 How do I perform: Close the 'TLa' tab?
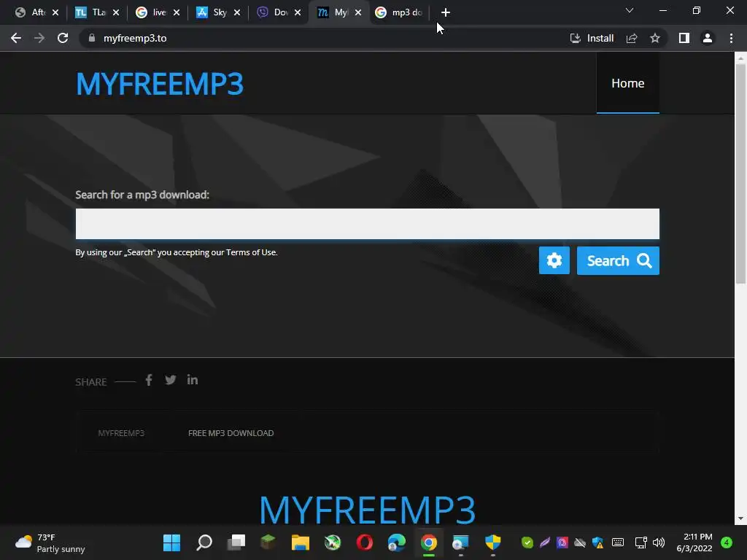click(116, 12)
